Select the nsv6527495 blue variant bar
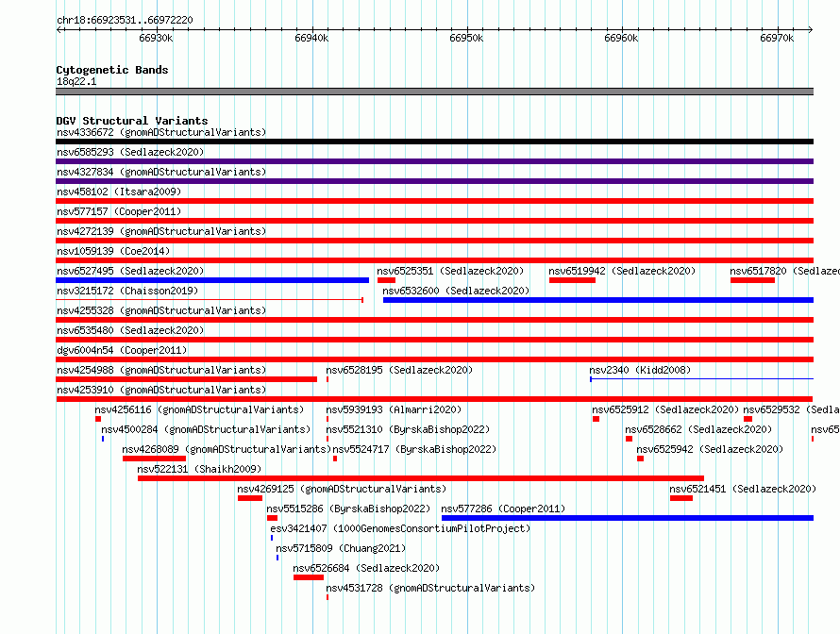The image size is (840, 634). click(212, 280)
